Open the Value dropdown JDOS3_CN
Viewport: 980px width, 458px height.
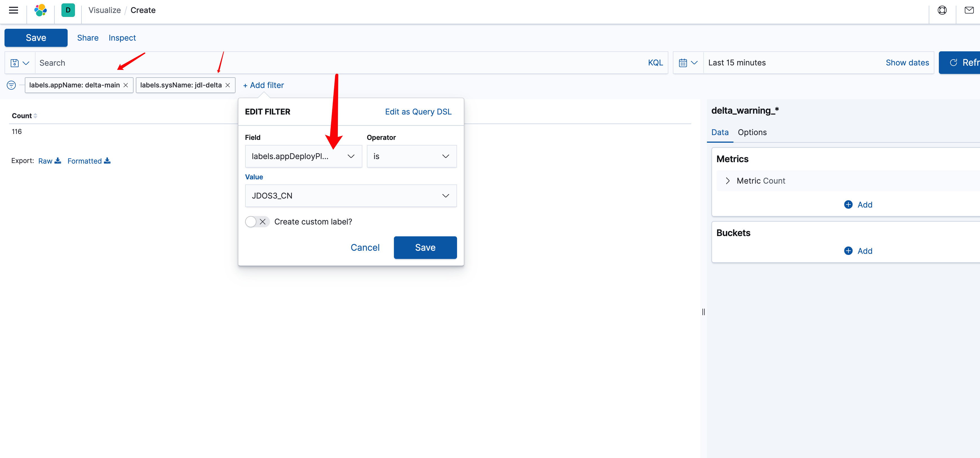(351, 196)
